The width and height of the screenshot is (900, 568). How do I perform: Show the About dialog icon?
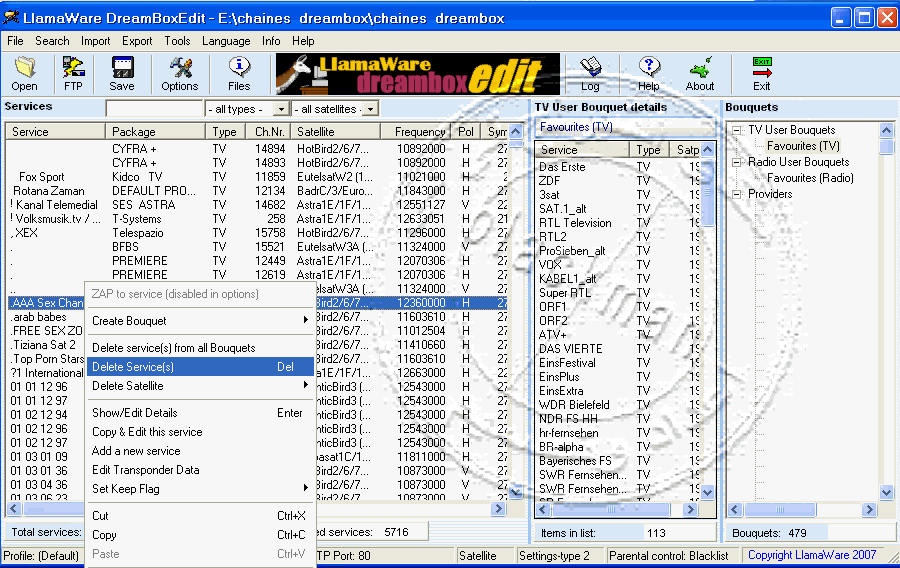tap(700, 73)
